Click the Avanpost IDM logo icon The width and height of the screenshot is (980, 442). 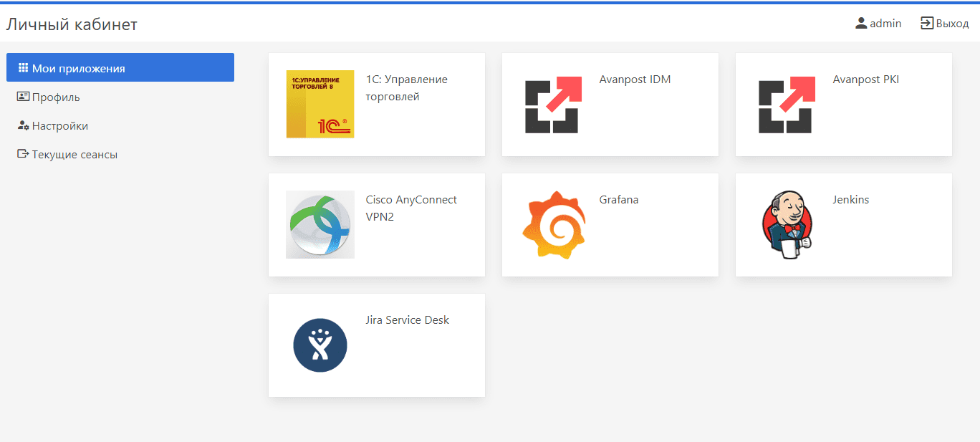[553, 105]
